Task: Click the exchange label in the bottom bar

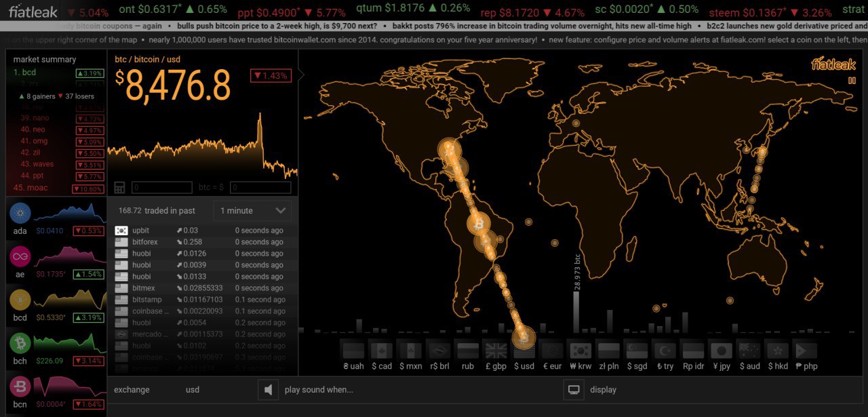Action: (132, 390)
